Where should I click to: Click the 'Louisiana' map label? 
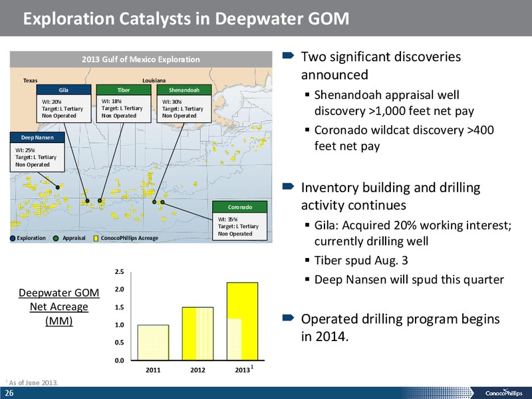154,80
